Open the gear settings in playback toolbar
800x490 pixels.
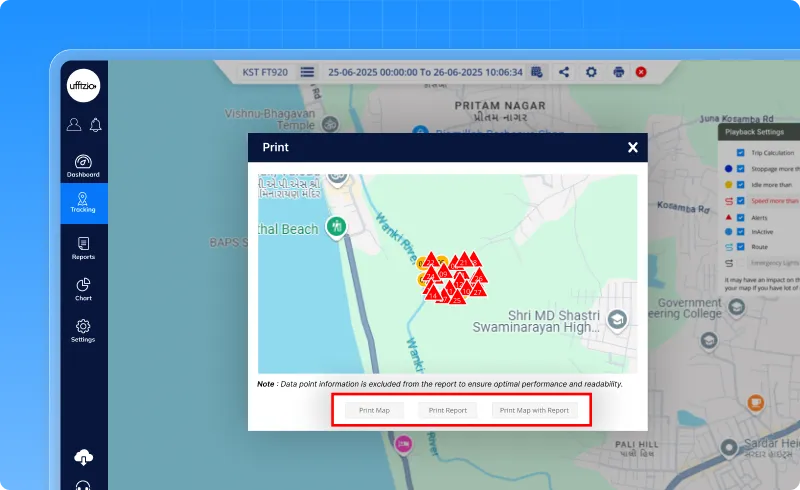pos(591,72)
